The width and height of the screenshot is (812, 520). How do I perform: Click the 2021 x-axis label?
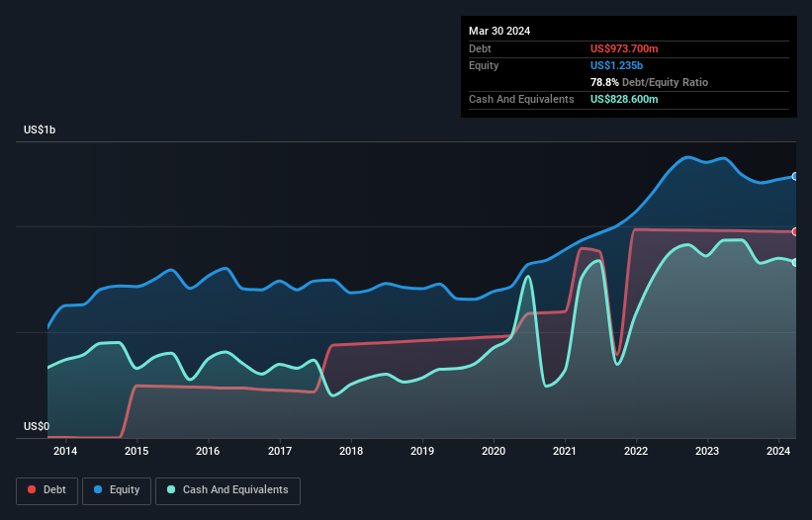565,451
